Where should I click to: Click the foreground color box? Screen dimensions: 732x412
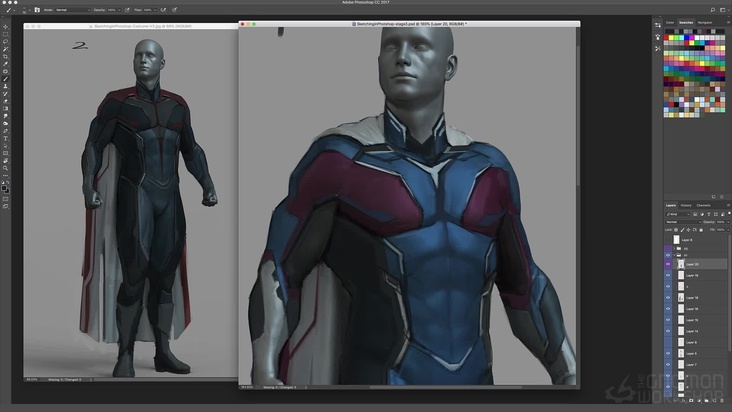click(x=4, y=188)
